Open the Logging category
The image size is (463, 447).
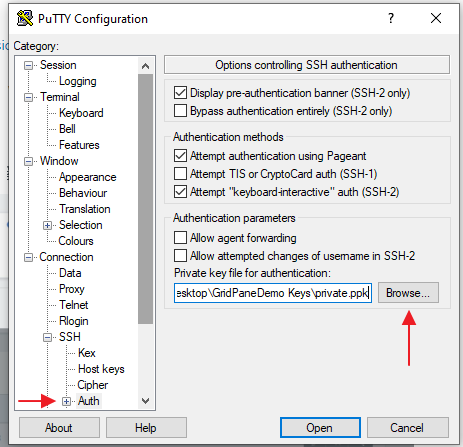point(78,81)
